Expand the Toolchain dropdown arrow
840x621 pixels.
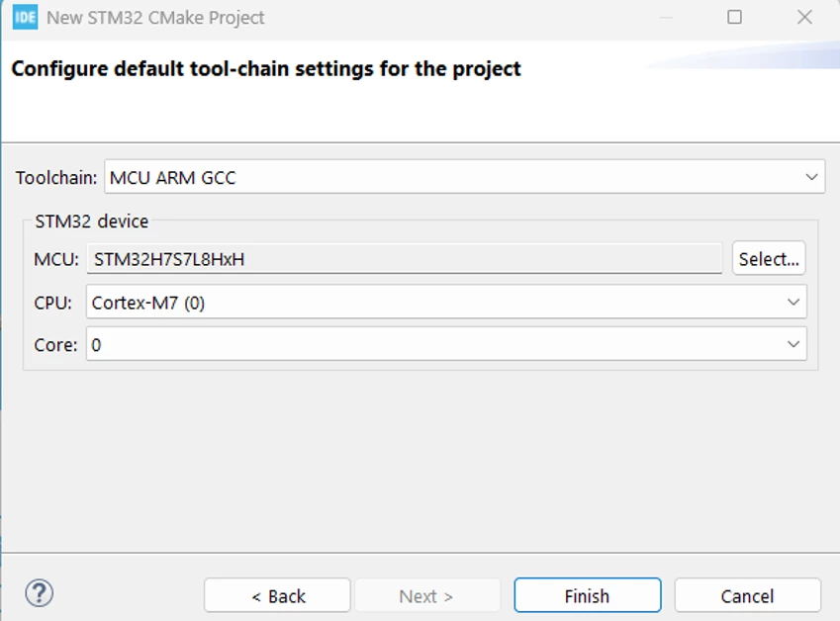coord(811,177)
